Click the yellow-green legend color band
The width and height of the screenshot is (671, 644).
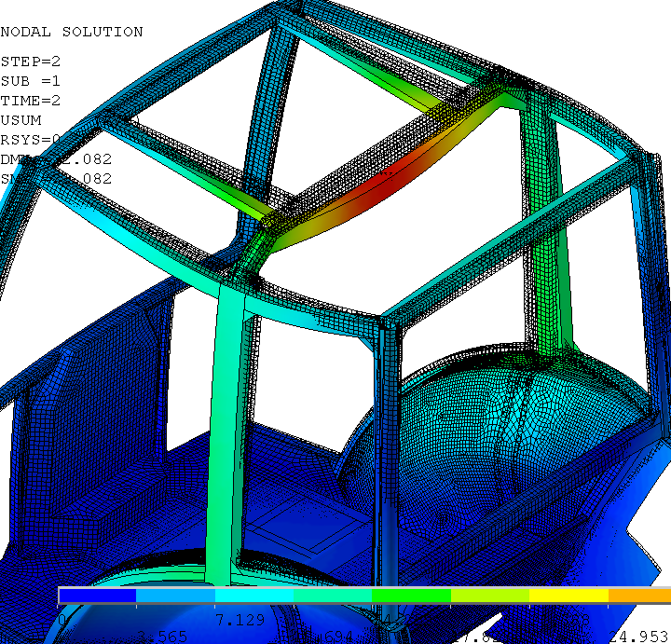tap(490, 595)
